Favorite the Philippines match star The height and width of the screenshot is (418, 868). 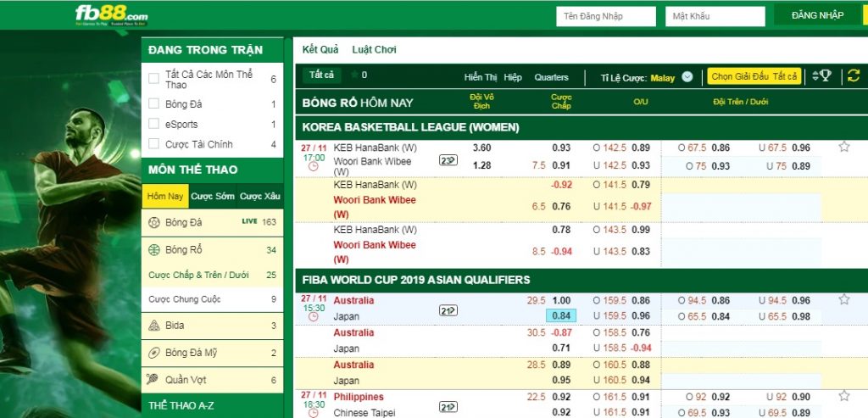point(843,396)
